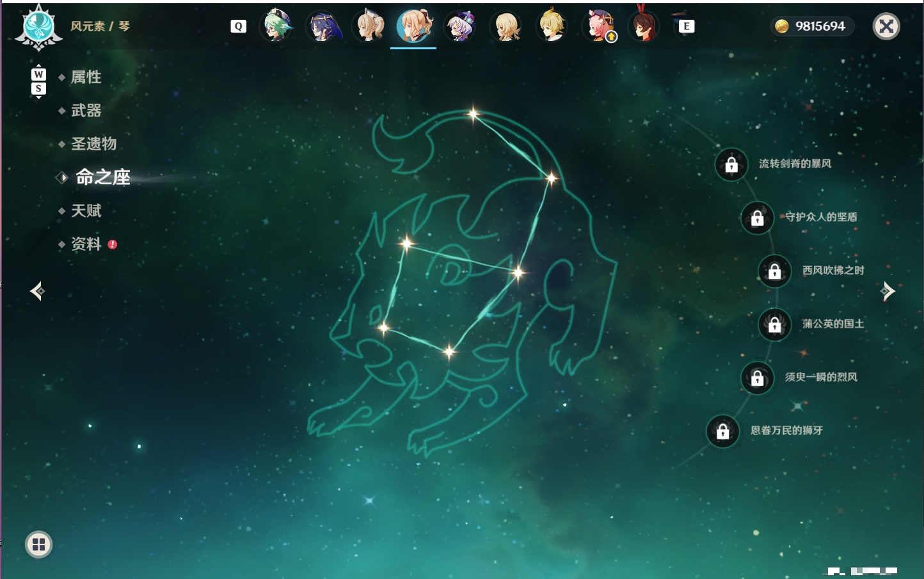Click the 守护众人的坚盾 constellation name
This screenshot has width=924, height=579.
point(822,217)
